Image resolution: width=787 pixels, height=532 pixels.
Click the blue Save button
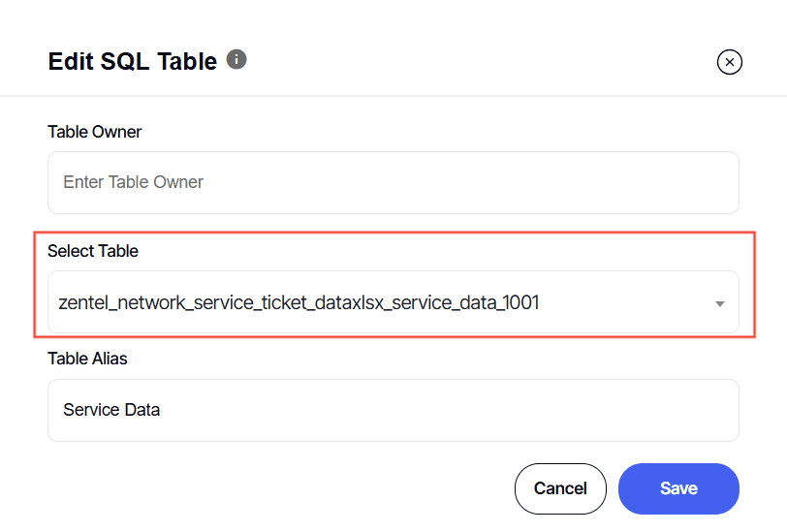click(x=678, y=488)
